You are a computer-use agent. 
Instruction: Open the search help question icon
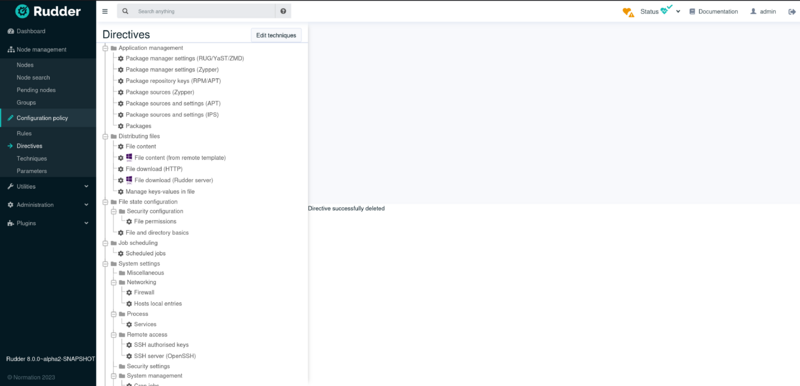(283, 11)
